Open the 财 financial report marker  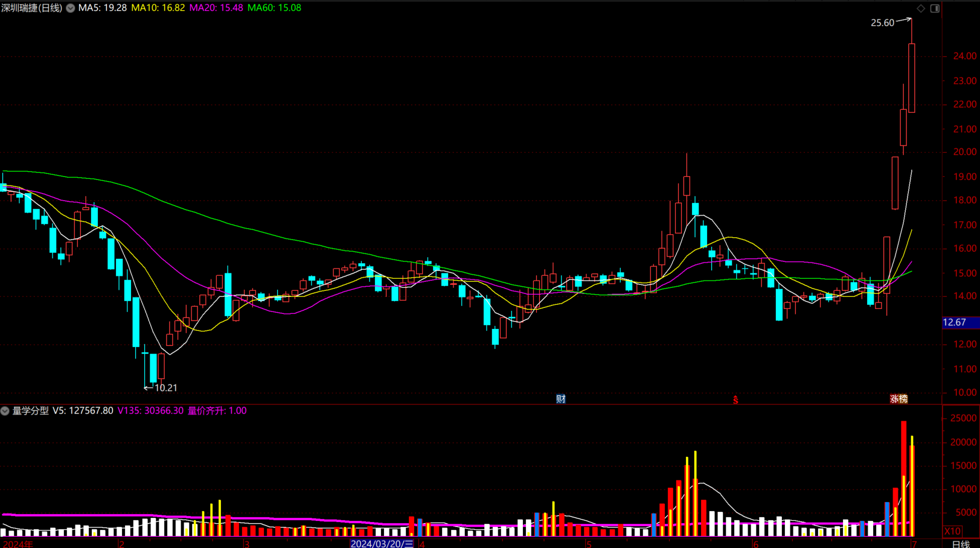pos(561,399)
